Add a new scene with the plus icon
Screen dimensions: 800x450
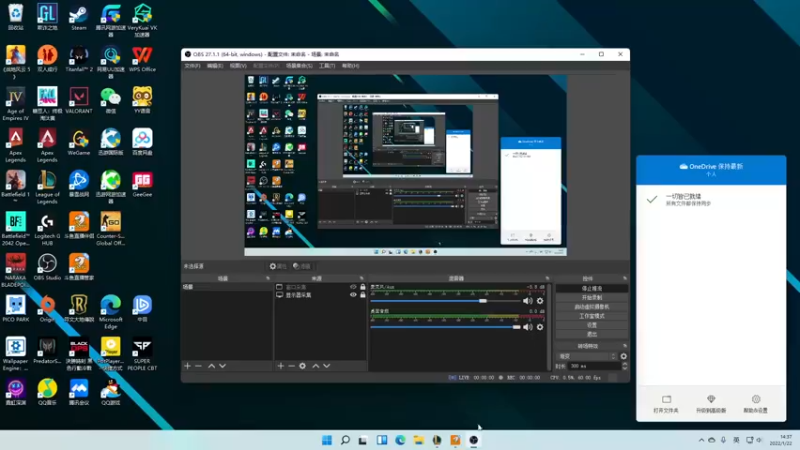coord(187,366)
